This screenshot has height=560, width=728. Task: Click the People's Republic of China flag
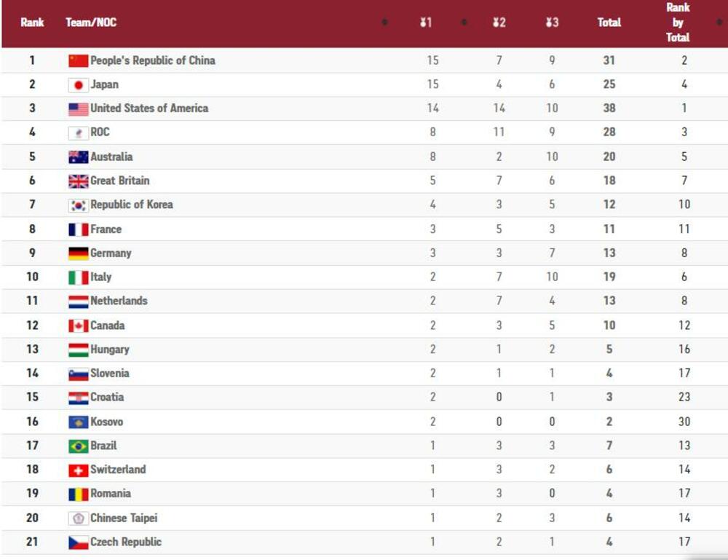point(78,60)
